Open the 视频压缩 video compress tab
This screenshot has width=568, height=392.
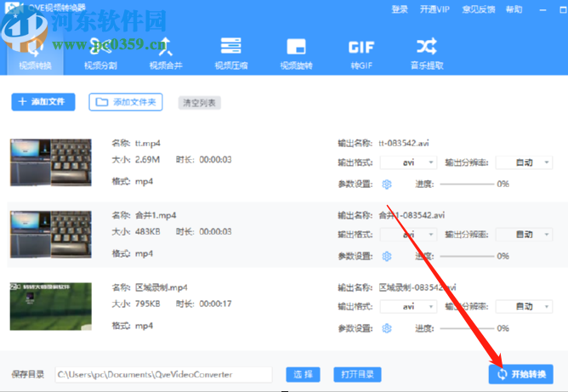tap(231, 54)
